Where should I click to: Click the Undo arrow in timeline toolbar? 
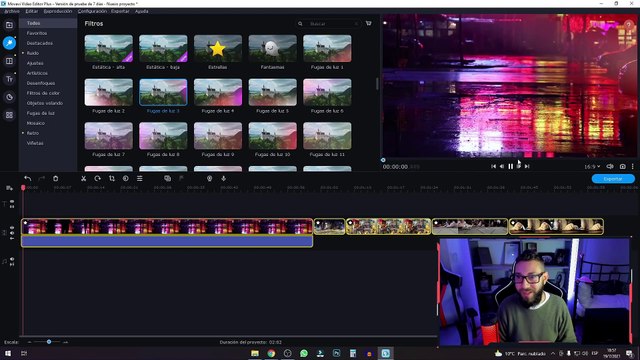pyautogui.click(x=27, y=178)
